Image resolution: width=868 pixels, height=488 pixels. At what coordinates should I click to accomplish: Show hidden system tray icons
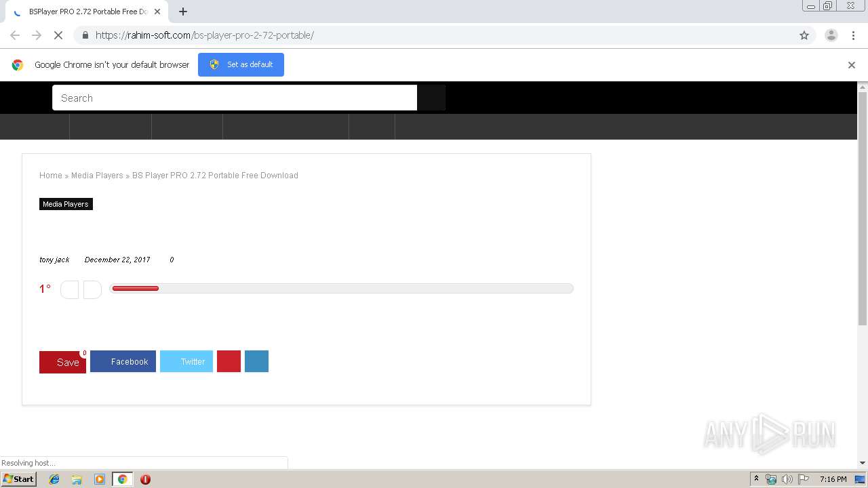click(x=756, y=479)
